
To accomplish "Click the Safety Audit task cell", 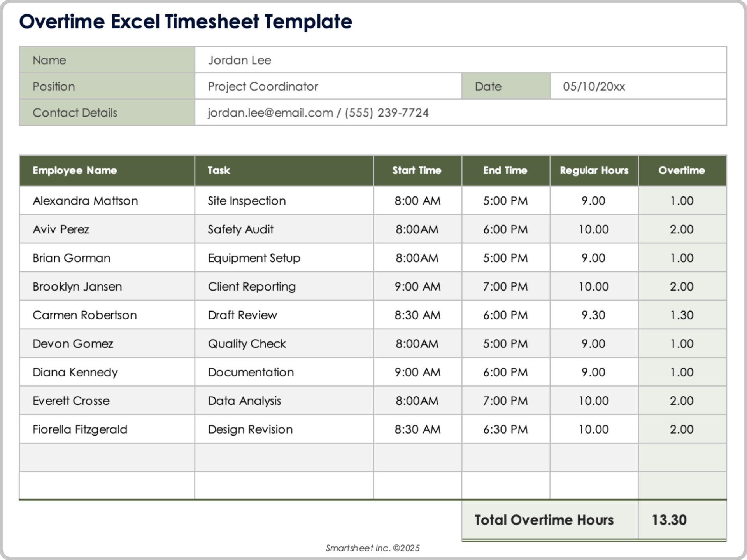I will click(240, 229).
